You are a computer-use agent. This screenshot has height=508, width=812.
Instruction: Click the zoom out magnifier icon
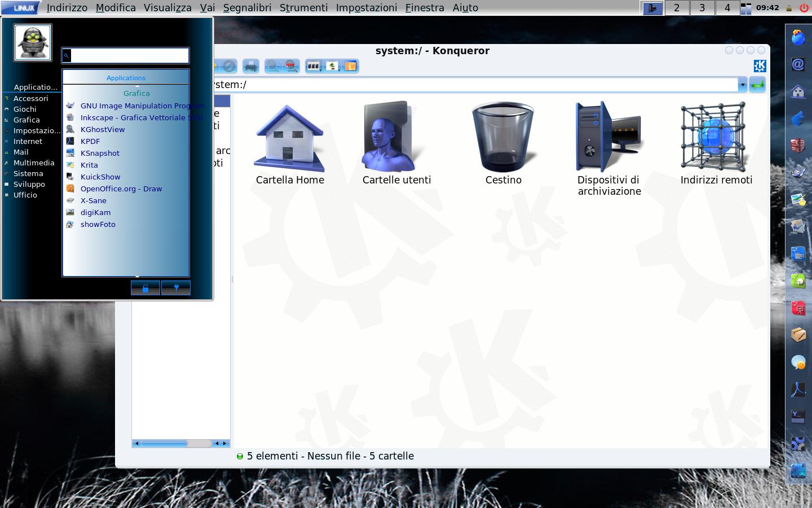pos(291,66)
